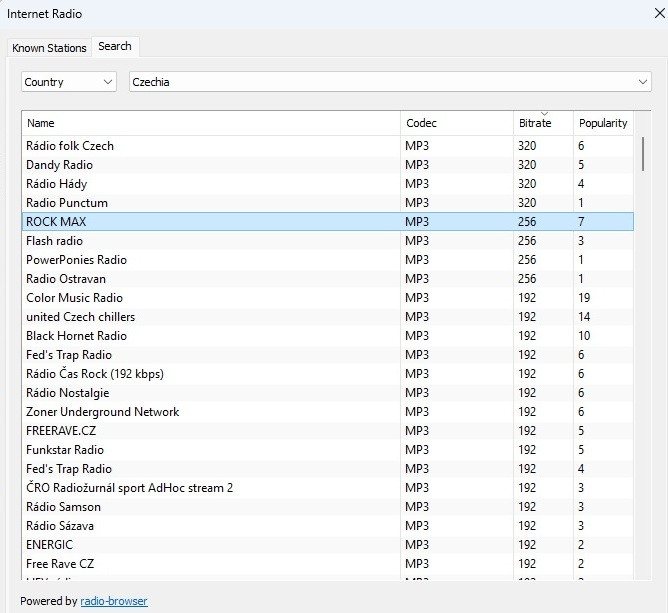Sort stations by Name column header

pyautogui.click(x=211, y=123)
